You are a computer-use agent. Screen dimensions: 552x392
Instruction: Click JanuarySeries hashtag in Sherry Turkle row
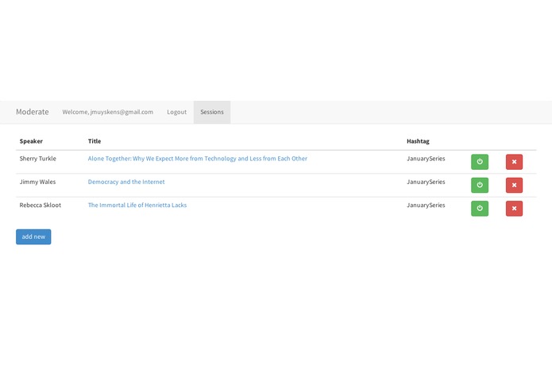click(x=426, y=159)
